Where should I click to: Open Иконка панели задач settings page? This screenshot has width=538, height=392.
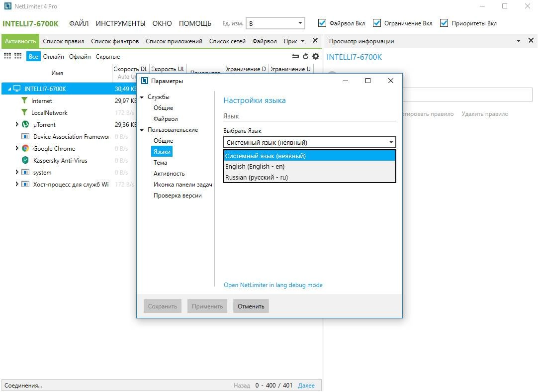click(x=183, y=185)
